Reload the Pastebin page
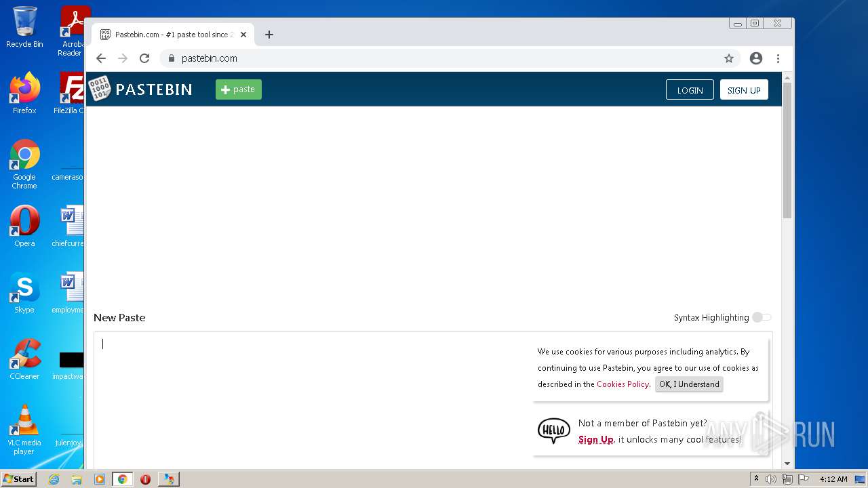The image size is (868, 488). point(144,58)
